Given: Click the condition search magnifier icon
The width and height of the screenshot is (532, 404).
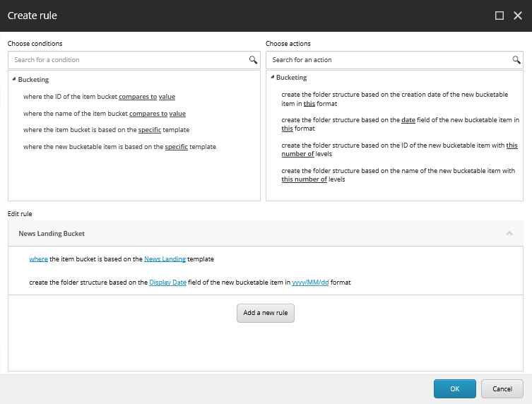Looking at the screenshot, I should pyautogui.click(x=253, y=60).
